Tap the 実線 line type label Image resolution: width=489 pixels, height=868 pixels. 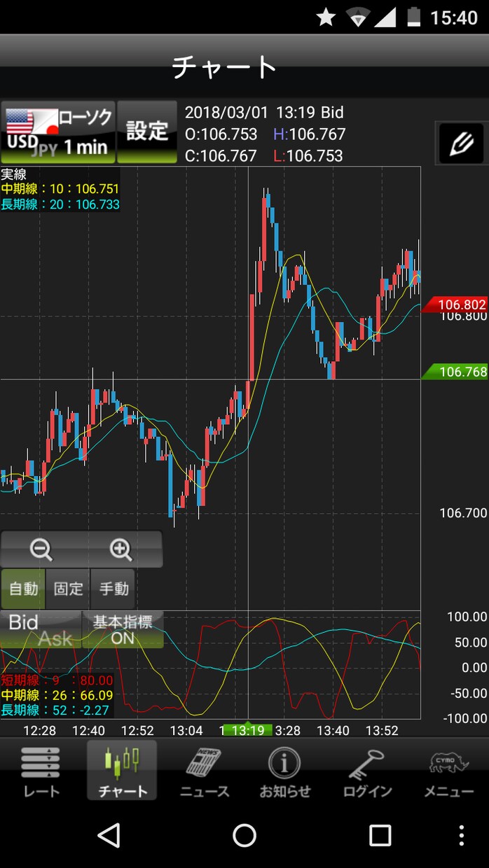click(x=13, y=174)
